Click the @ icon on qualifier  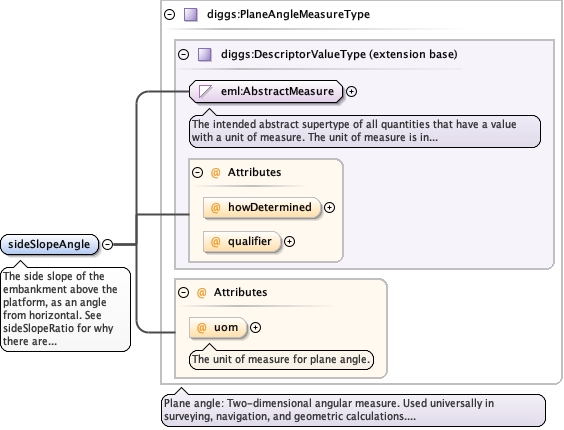click(x=215, y=241)
